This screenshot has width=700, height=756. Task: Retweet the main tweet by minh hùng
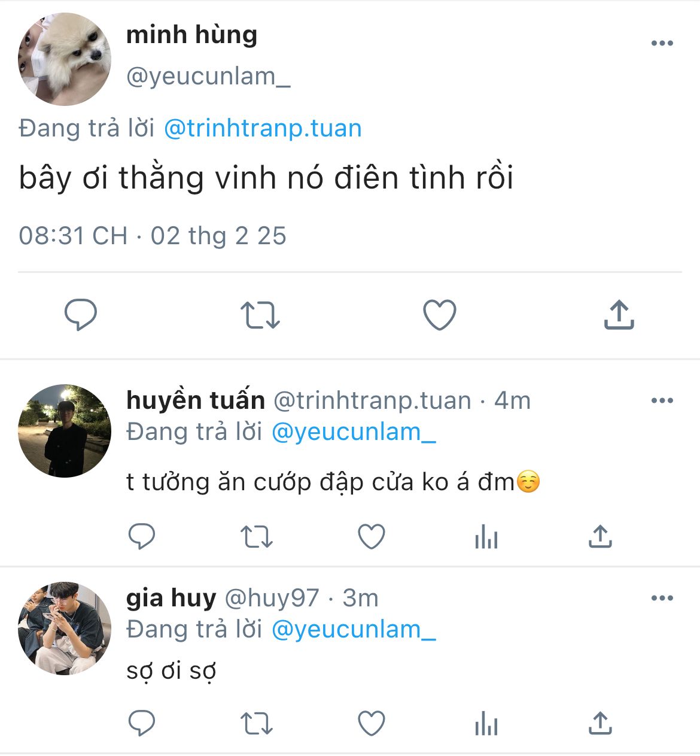260,315
